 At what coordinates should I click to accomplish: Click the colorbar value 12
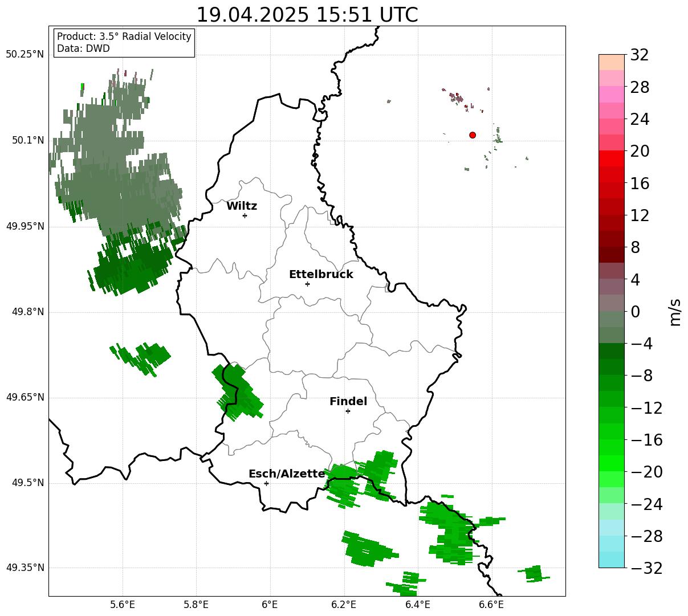click(640, 215)
